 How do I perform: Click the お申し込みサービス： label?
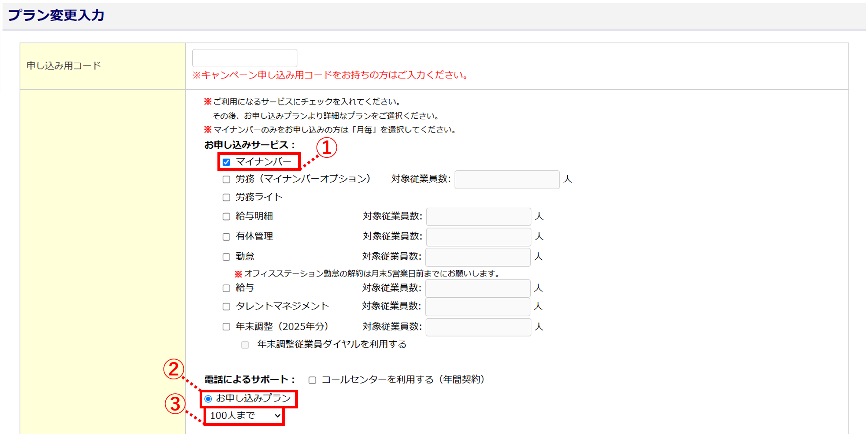point(250,145)
